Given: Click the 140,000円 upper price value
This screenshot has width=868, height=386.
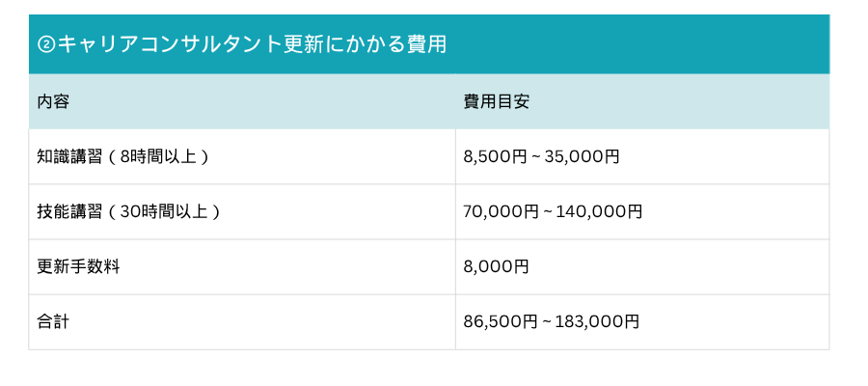Looking at the screenshot, I should tap(598, 211).
